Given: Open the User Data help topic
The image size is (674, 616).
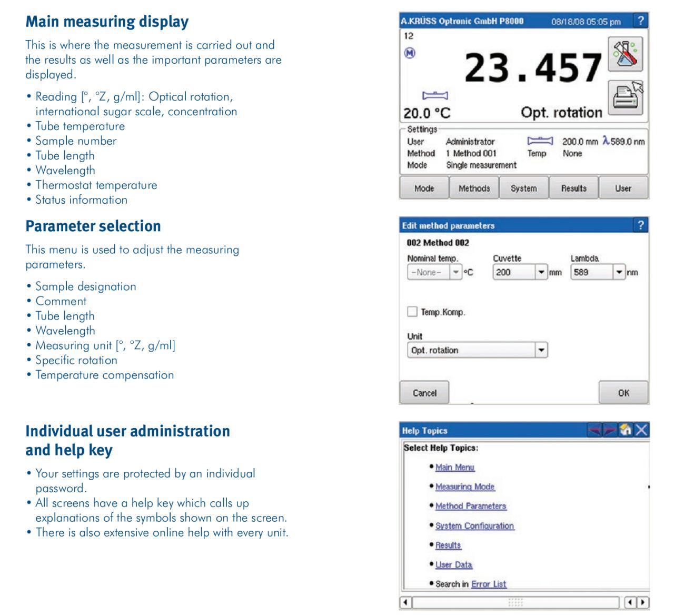Looking at the screenshot, I should [454, 564].
